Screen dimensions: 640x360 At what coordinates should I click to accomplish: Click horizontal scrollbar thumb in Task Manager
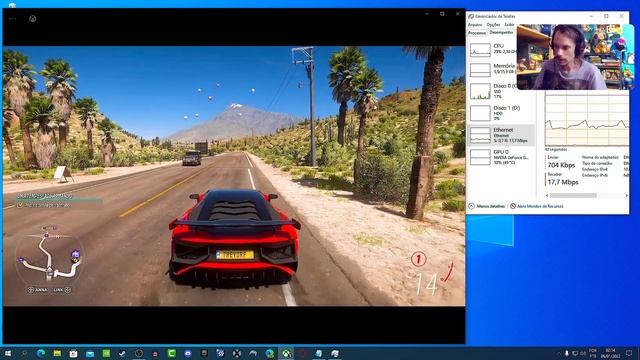[573, 196]
